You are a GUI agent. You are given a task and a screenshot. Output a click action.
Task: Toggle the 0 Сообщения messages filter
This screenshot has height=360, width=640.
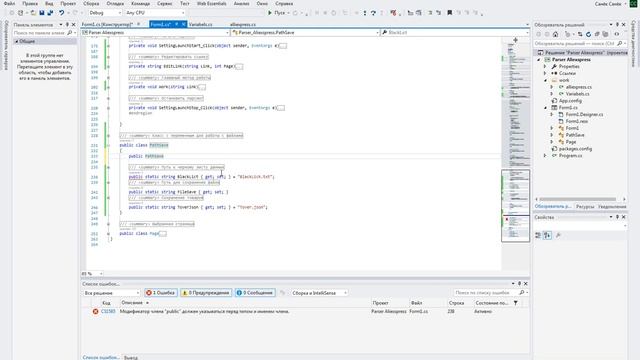pyautogui.click(x=255, y=293)
